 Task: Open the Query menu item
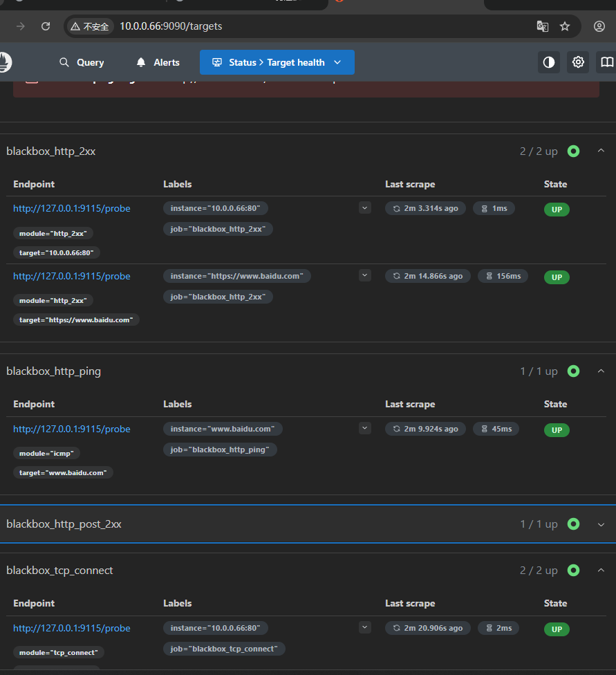tap(82, 62)
